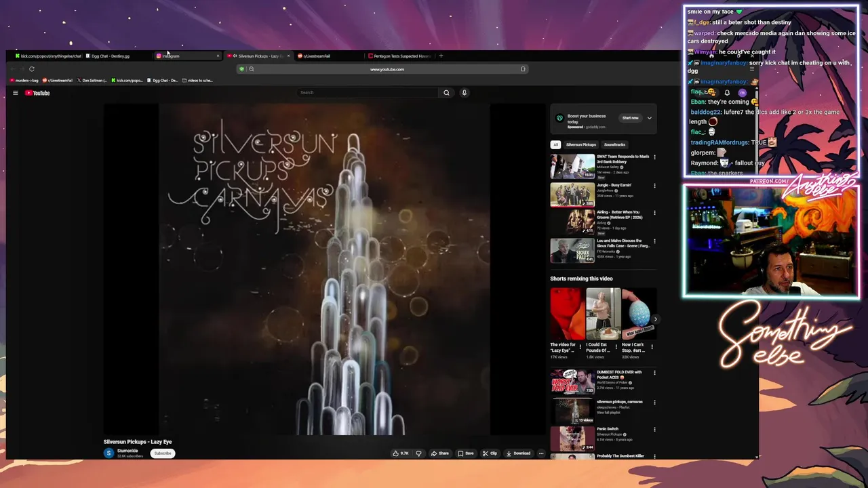This screenshot has width=868, height=488.
Task: Click the Stumonkie channel name
Action: [127, 451]
